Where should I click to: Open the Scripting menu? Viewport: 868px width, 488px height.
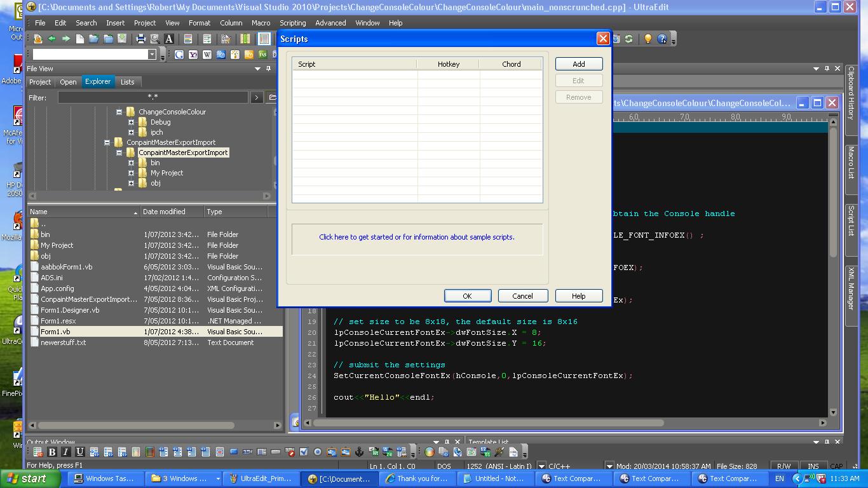(292, 23)
